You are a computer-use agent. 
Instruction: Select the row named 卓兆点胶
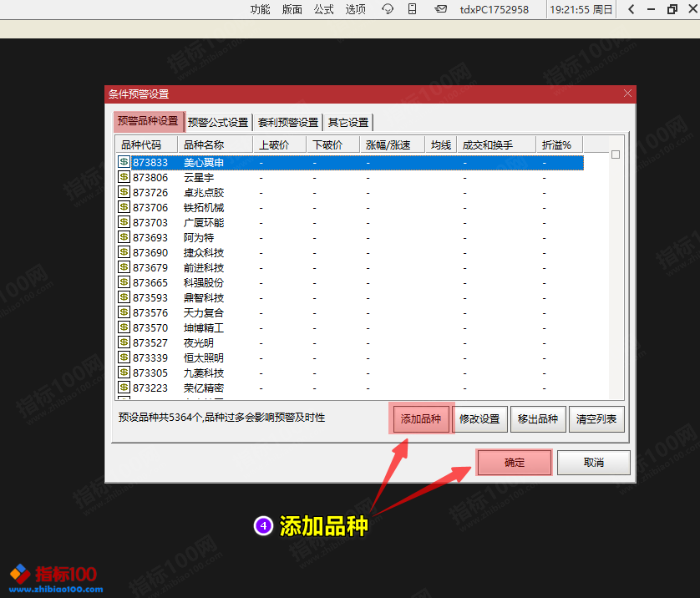[350, 192]
